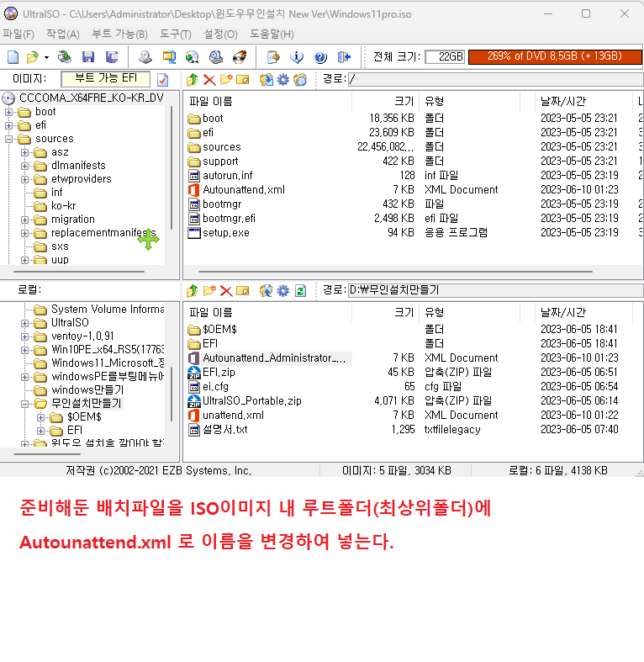Save the ISO with the floppy icon
The image size is (644, 662).
pyautogui.click(x=88, y=56)
